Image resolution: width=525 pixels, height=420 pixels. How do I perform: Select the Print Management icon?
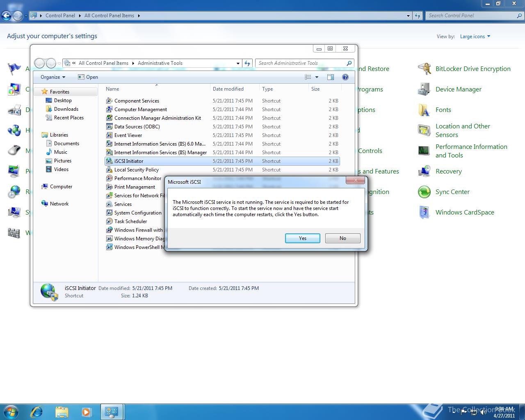[109, 187]
